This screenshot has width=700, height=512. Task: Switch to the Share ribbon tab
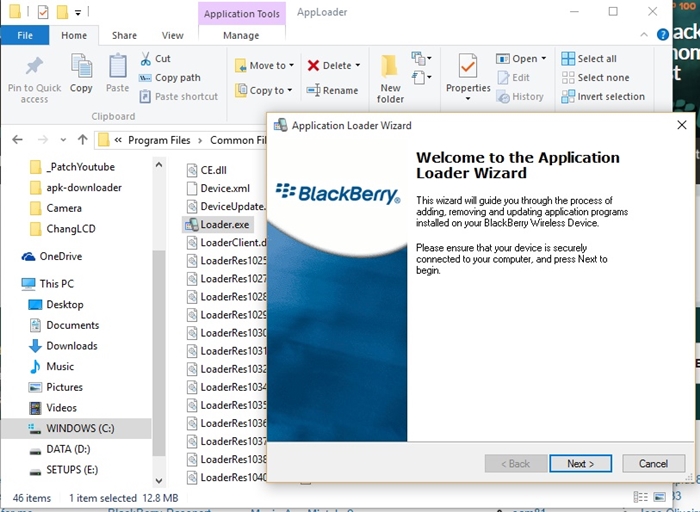(x=124, y=35)
